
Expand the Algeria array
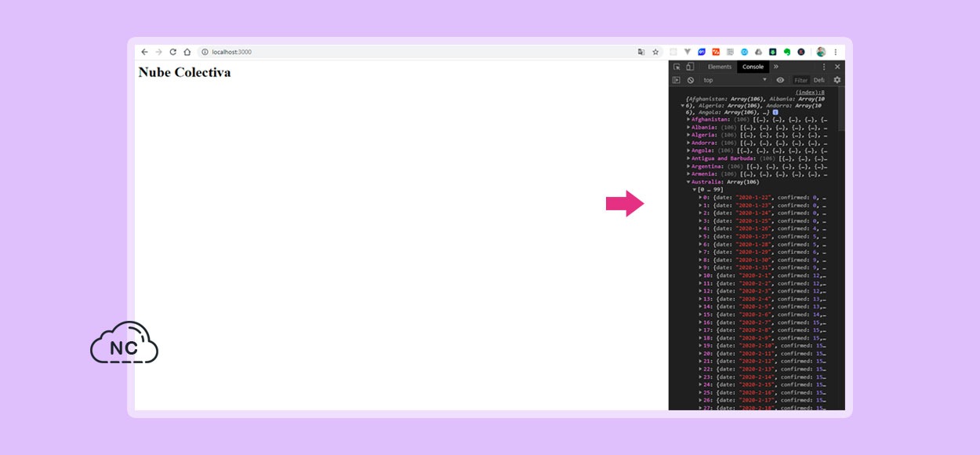(x=689, y=135)
